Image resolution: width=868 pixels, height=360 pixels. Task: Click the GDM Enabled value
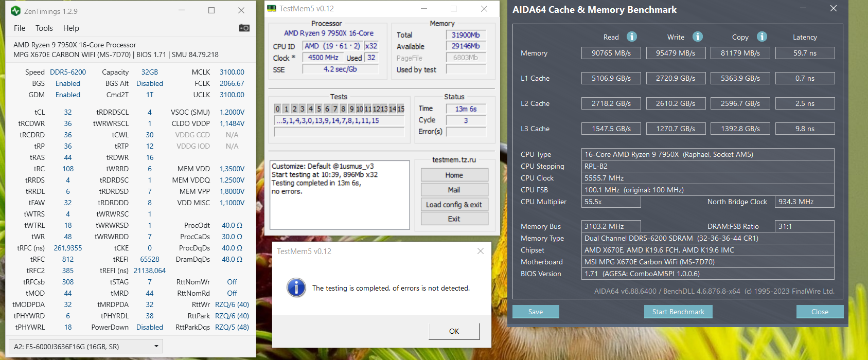pos(68,95)
